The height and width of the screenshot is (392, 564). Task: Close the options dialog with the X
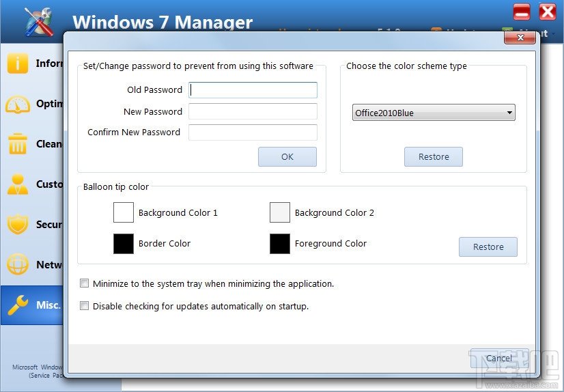pos(520,38)
